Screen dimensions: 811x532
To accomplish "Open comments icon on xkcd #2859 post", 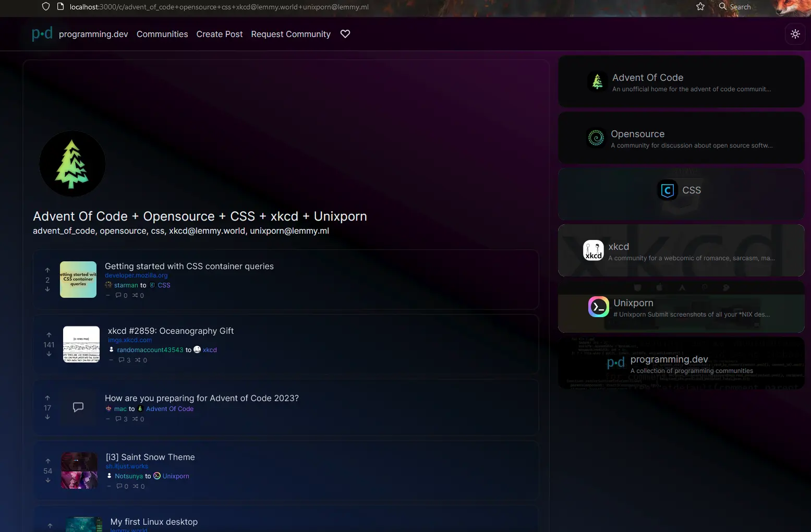I will click(x=122, y=360).
